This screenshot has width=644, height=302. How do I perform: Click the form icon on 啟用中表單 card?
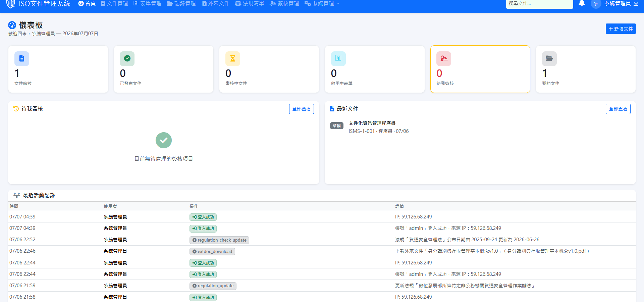tap(338, 59)
